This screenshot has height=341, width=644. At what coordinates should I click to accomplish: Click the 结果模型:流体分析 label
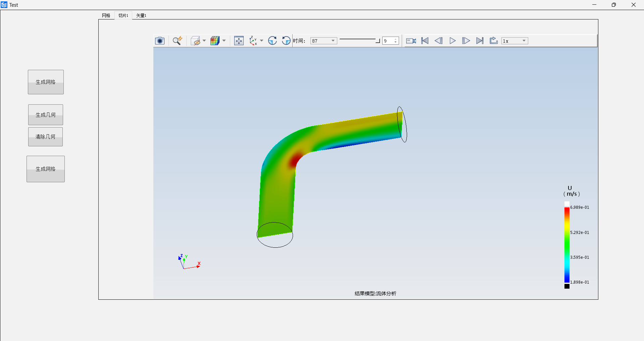click(x=375, y=293)
